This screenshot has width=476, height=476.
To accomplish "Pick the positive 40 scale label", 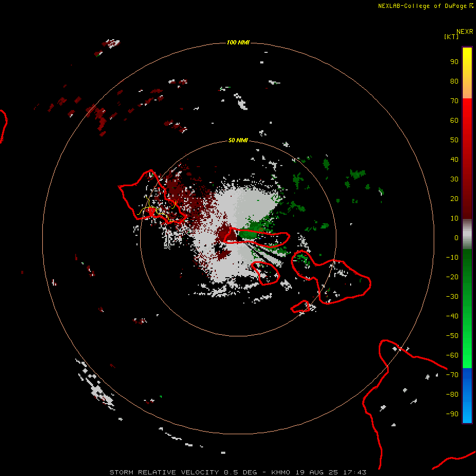I will point(454,160).
